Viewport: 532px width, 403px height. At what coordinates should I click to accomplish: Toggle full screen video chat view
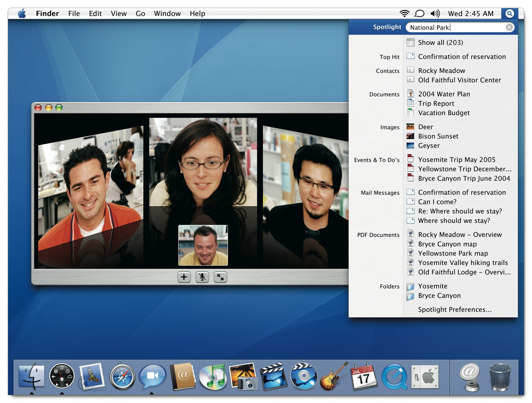pos(220,277)
